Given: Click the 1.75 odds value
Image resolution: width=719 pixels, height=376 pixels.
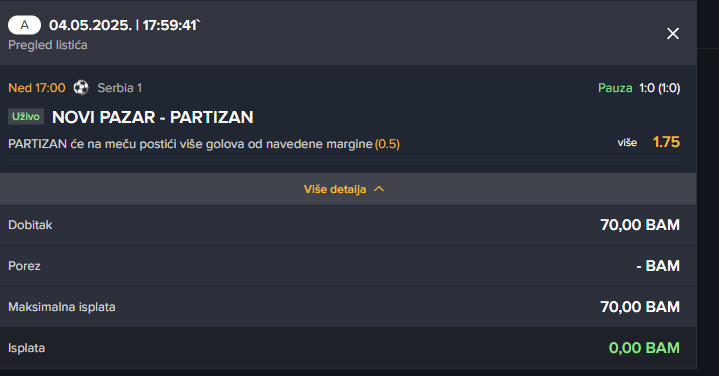Looking at the screenshot, I should pyautogui.click(x=666, y=142).
